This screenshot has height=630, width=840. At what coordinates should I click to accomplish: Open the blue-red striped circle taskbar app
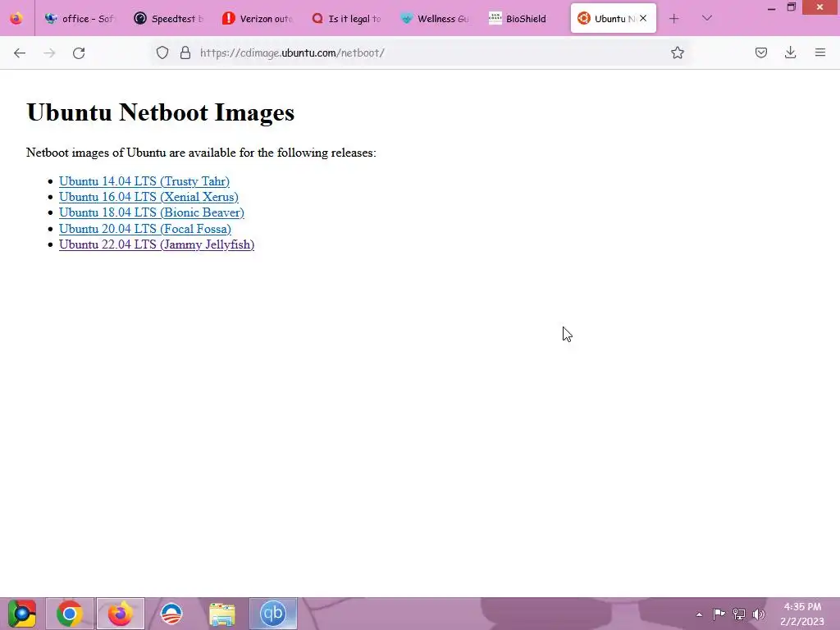(x=171, y=614)
